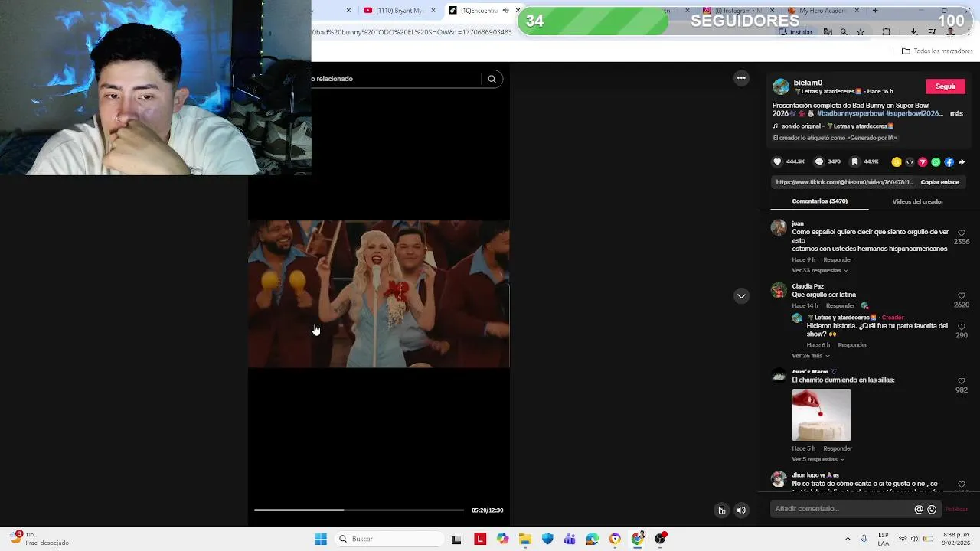Insert mention with the @ icon

coord(919,509)
